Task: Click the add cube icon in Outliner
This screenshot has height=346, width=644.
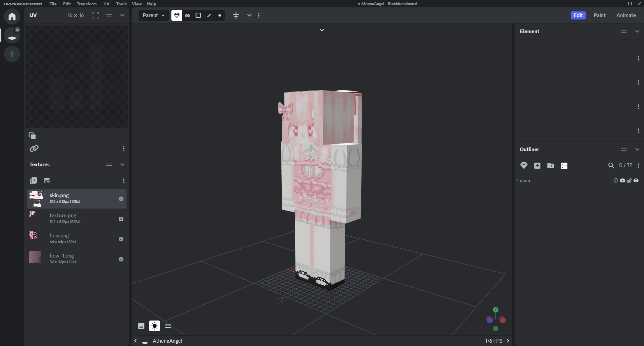Action: click(x=537, y=166)
